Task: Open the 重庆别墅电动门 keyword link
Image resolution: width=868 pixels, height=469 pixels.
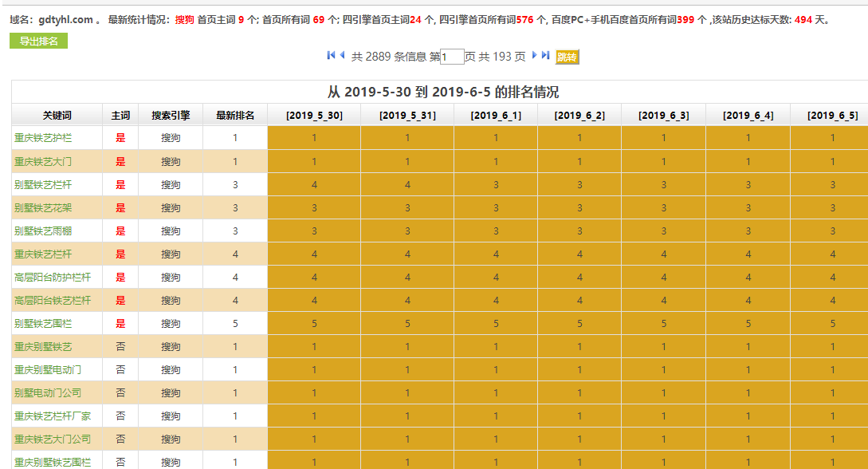Action: coord(48,369)
